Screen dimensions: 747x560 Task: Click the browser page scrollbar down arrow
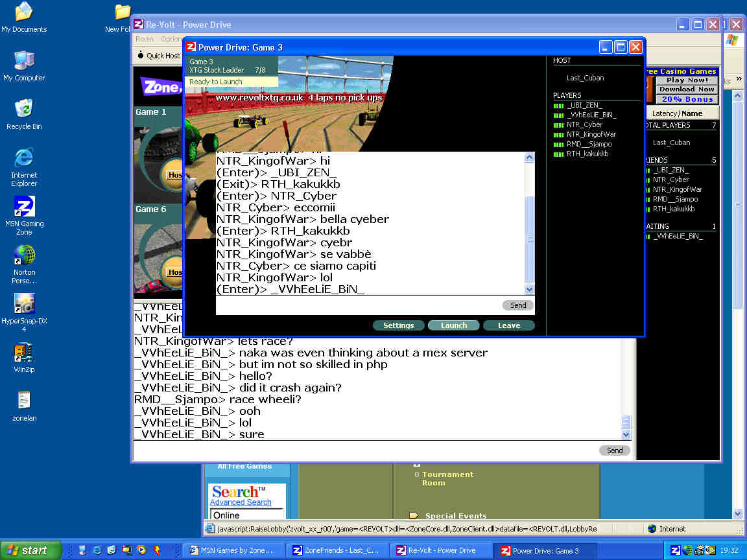(x=737, y=514)
